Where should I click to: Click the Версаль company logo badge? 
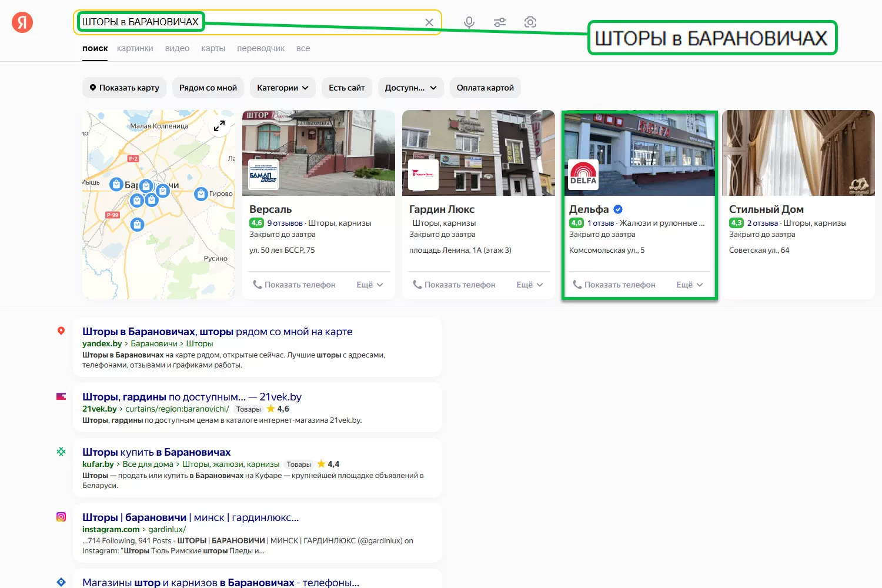[263, 175]
